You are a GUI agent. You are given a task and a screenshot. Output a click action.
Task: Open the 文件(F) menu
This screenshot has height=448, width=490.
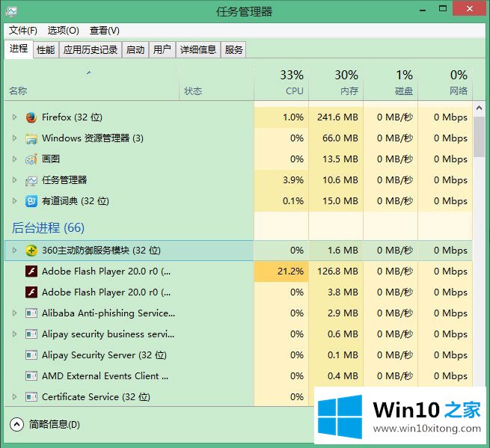pyautogui.click(x=22, y=31)
